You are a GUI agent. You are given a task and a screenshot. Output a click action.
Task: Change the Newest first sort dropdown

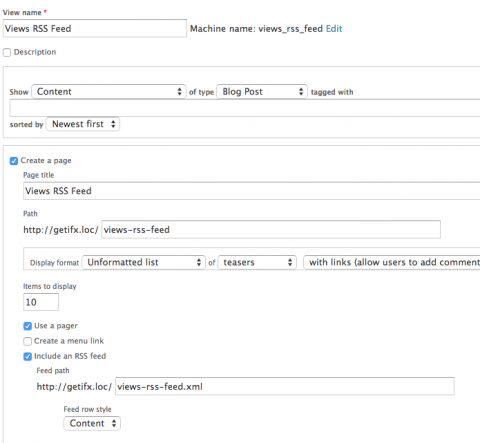83,124
